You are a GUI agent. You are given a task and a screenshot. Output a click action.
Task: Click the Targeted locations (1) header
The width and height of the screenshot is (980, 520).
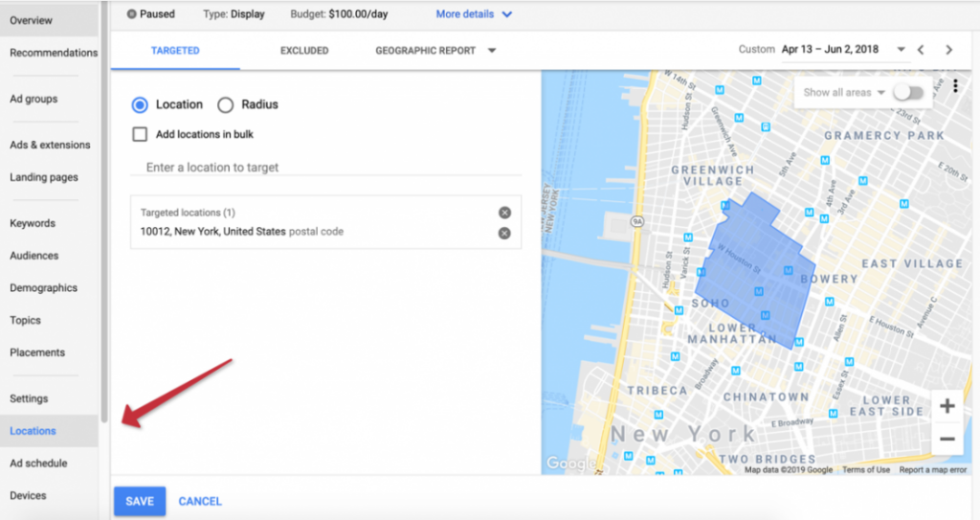coord(188,213)
